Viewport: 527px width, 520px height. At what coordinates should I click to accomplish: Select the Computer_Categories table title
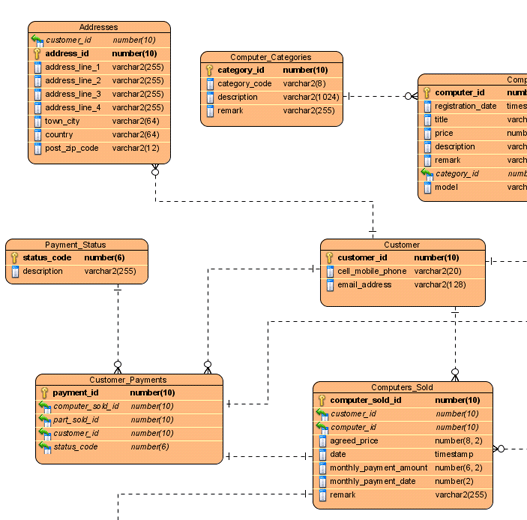pos(271,57)
